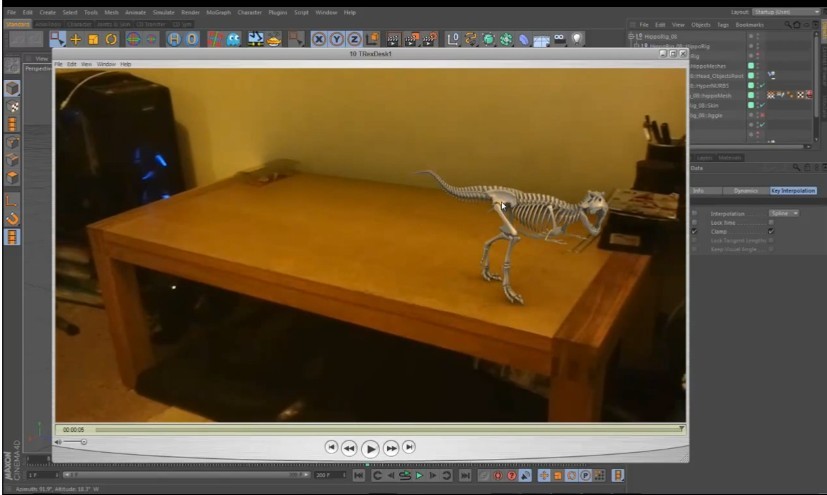Play the TRexDesk1 video
The image size is (827, 495).
coord(370,449)
